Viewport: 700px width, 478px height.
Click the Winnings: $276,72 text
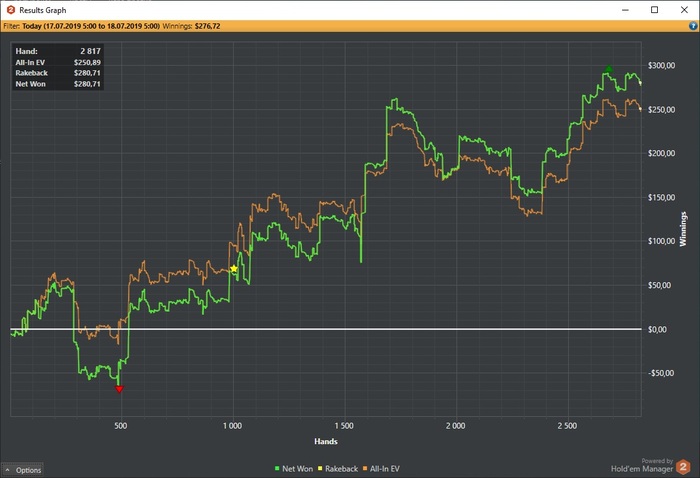[x=191, y=26]
